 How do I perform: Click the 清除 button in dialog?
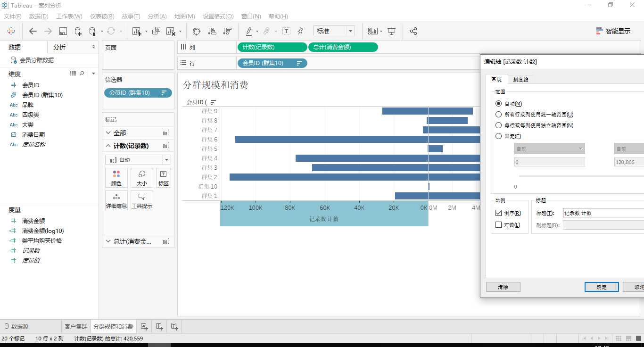[503, 287]
